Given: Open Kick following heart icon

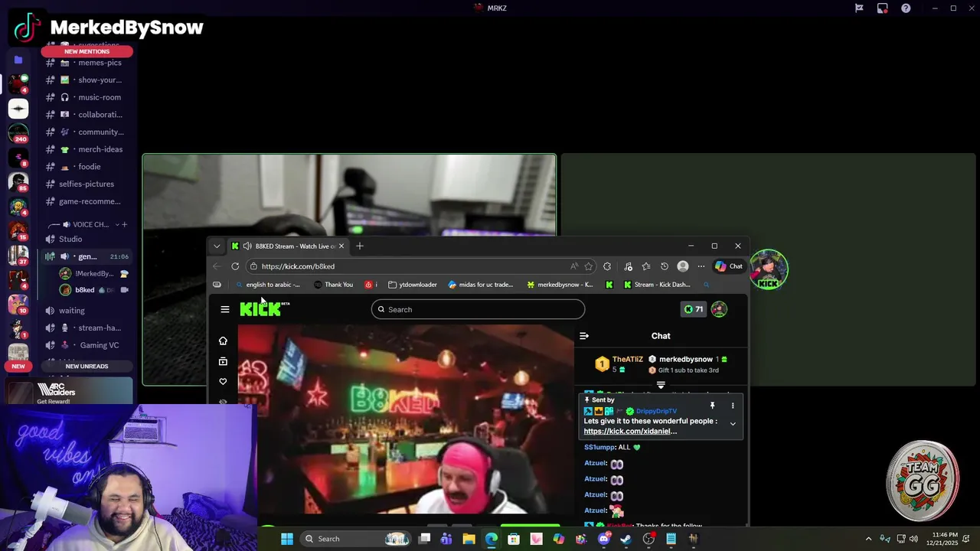Looking at the screenshot, I should point(223,381).
